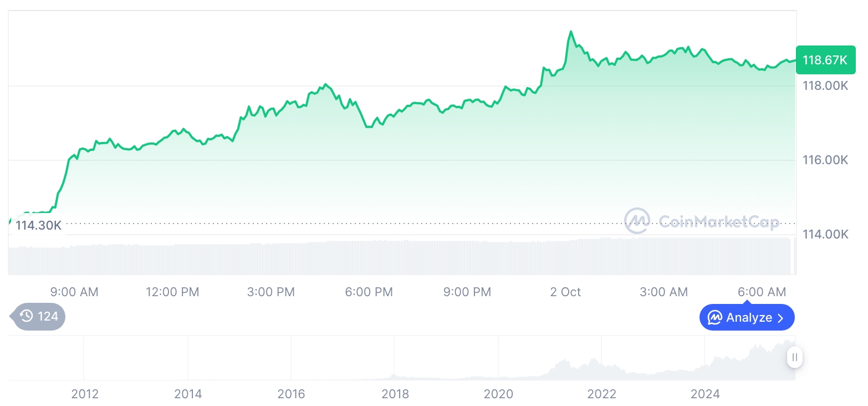Grab the range slider handle on overview timeline

[x=794, y=357]
